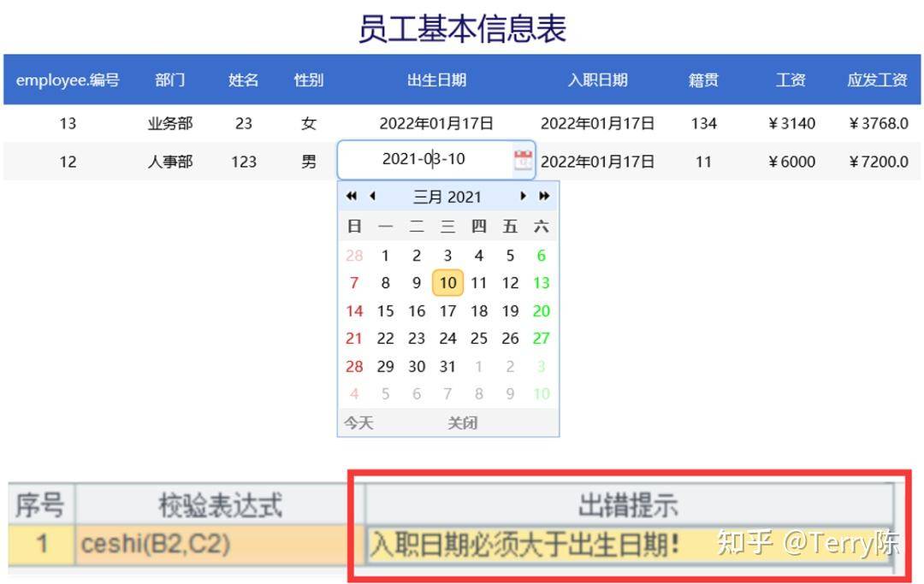
Task: Click the ceshi(B2,C2) validation expression cell
Action: pos(219,544)
